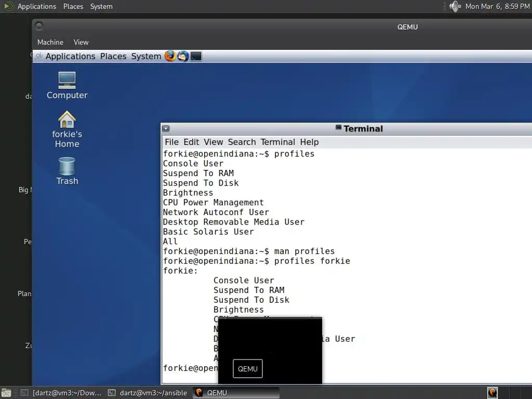Switch to the dartz@vm3:~/Dow... taskbar window
The image size is (532, 399).
pos(61,393)
